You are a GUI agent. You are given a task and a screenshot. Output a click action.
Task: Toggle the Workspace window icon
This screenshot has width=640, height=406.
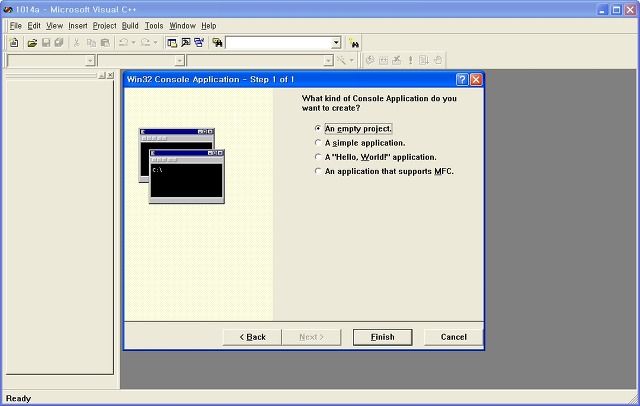[x=172, y=42]
